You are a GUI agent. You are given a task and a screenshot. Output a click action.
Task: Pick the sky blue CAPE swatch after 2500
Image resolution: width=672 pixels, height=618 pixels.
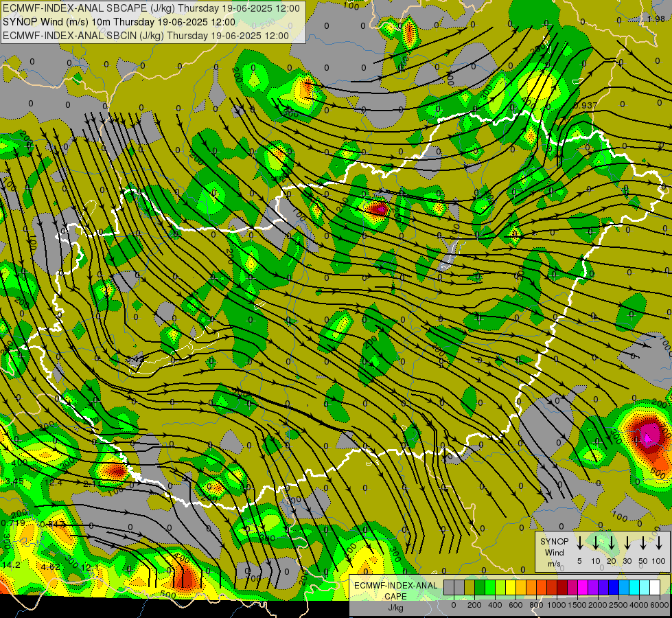(624, 588)
